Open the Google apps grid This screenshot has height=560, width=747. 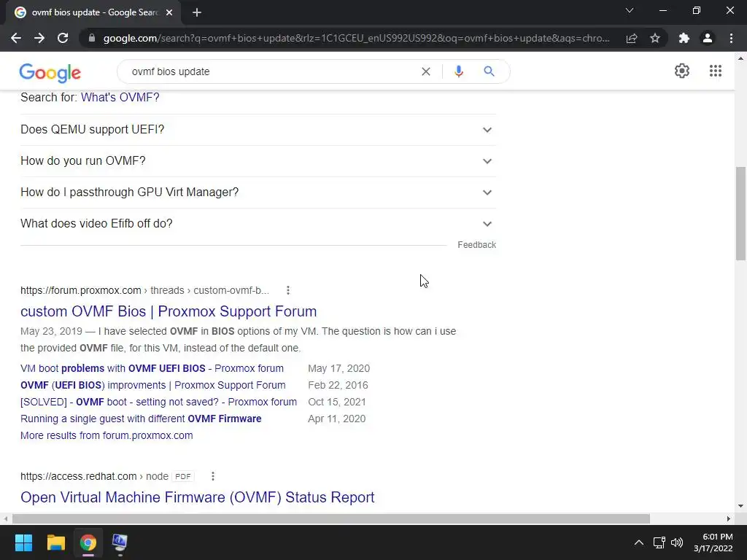[x=716, y=71]
